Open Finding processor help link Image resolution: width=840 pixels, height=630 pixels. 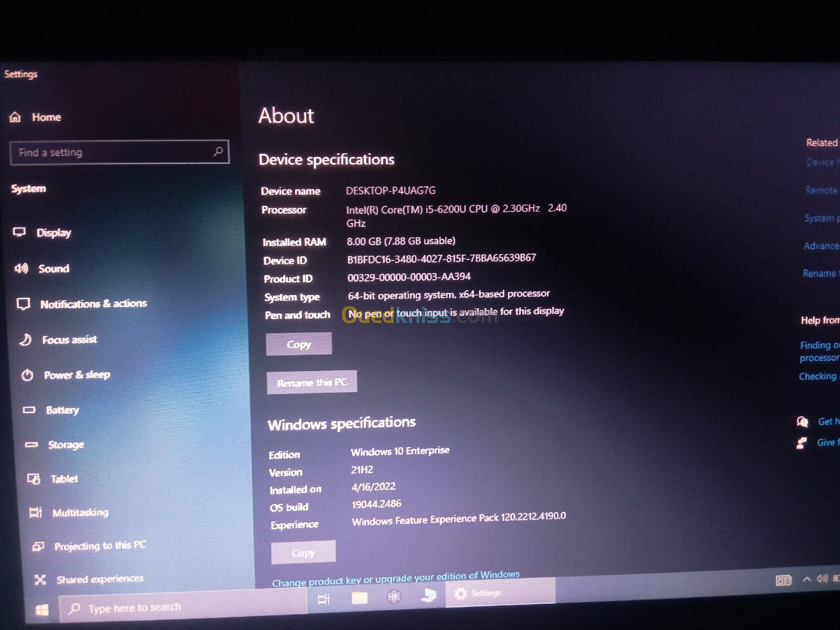[819, 351]
